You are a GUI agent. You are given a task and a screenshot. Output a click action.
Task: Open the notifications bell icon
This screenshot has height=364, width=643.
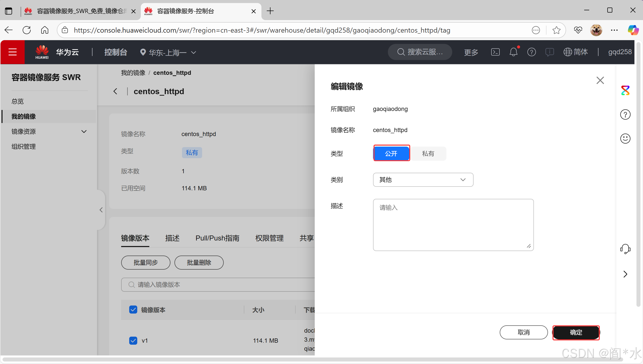pos(513,52)
